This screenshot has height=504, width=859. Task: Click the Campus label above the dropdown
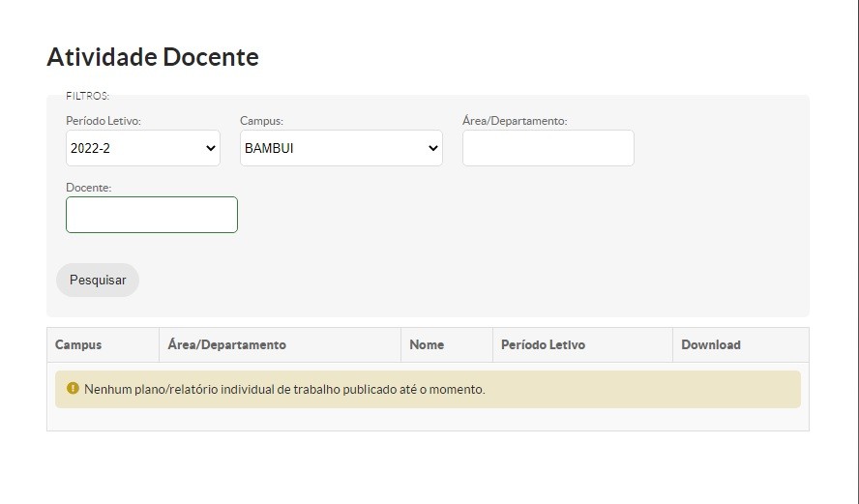pos(261,121)
